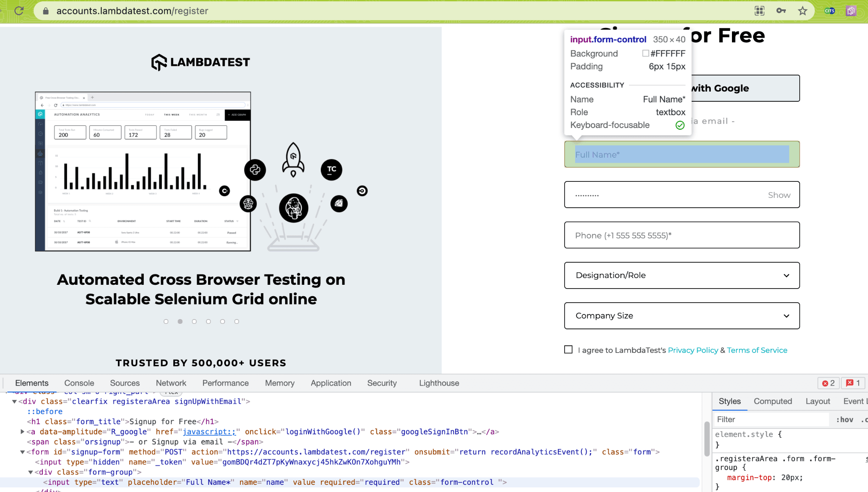Select first carousel dot
868x492 pixels.
pos(166,322)
